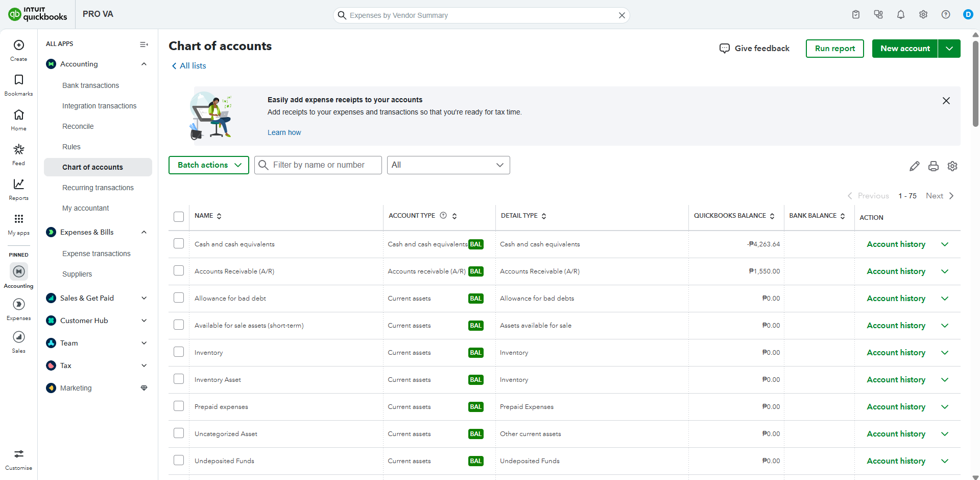Open the table settings gear icon

point(952,166)
